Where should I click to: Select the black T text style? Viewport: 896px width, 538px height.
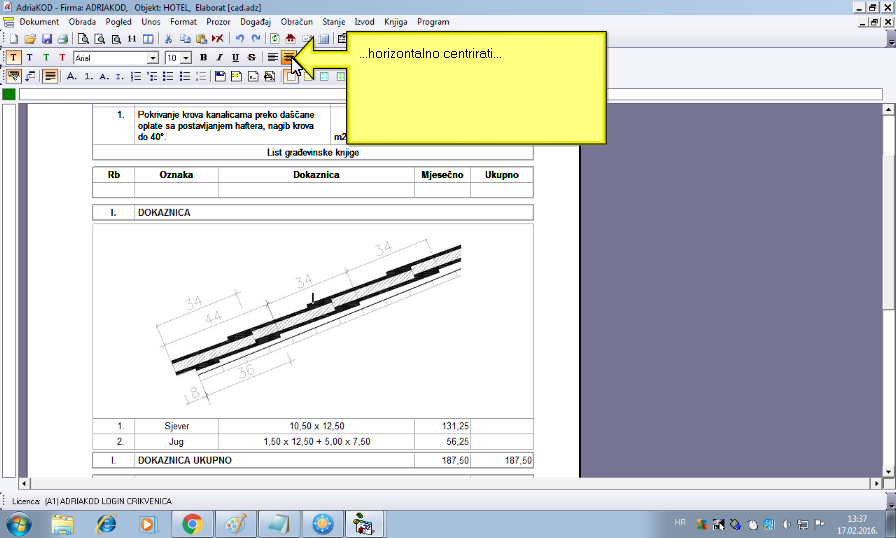pyautogui.click(x=14, y=58)
